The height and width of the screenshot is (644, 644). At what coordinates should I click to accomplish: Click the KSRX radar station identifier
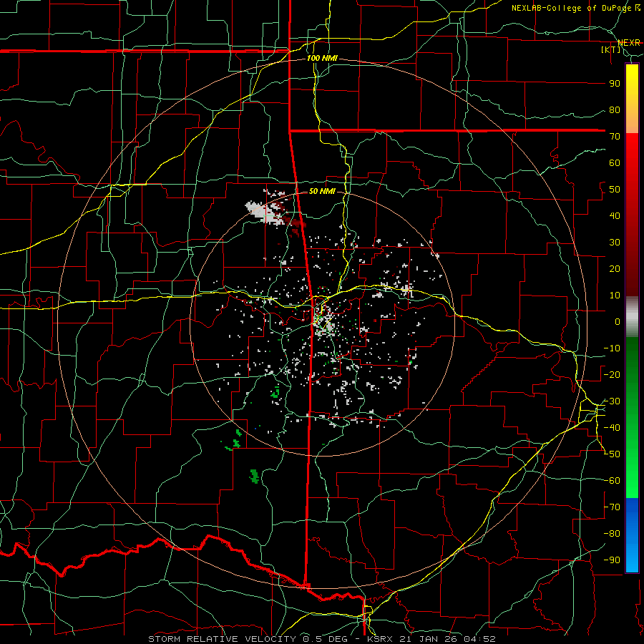(379, 639)
